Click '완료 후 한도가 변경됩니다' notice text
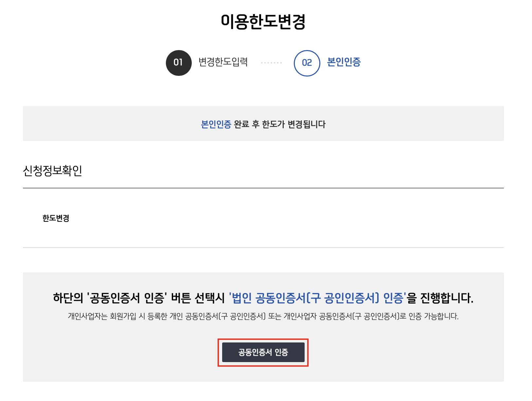 click(280, 124)
